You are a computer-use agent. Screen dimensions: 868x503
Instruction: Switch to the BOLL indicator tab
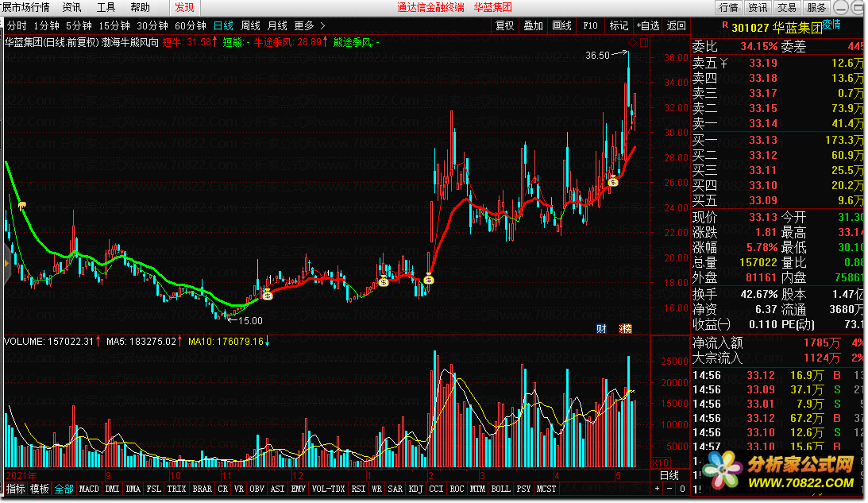500,489
